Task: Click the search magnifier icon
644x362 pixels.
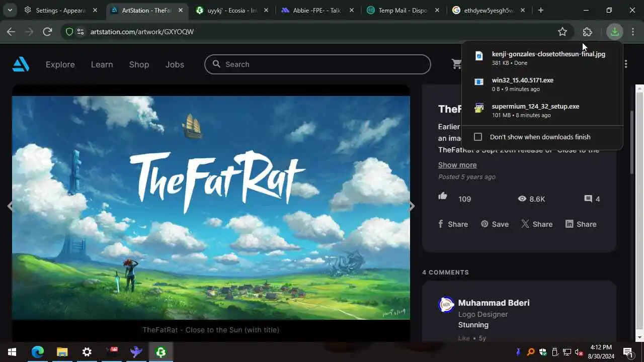Action: click(216, 64)
